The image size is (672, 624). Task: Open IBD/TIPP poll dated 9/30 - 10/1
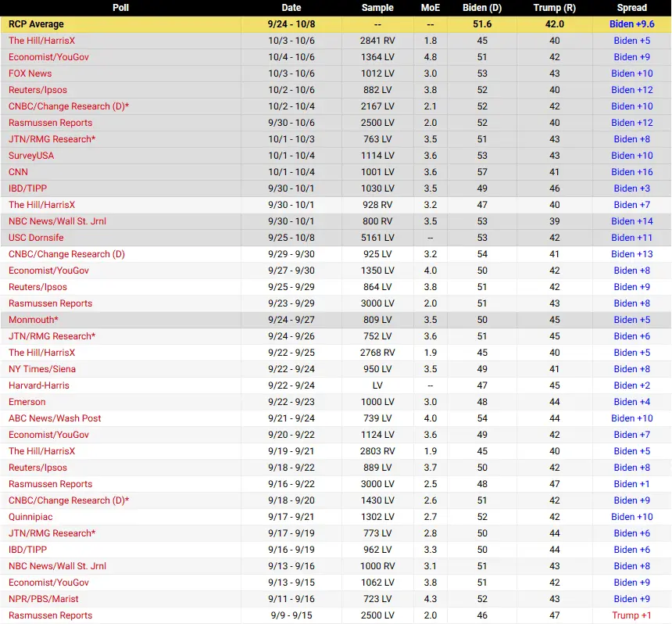tap(27, 188)
